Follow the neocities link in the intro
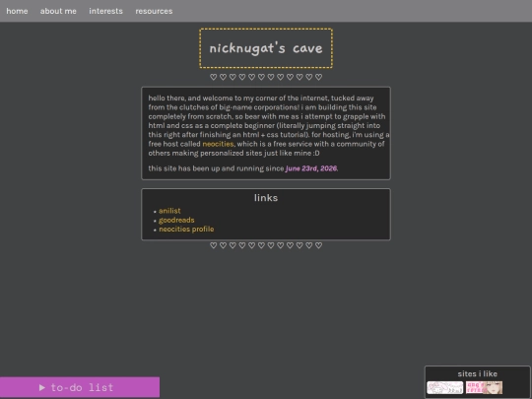532x399 pixels. pyautogui.click(x=218, y=144)
